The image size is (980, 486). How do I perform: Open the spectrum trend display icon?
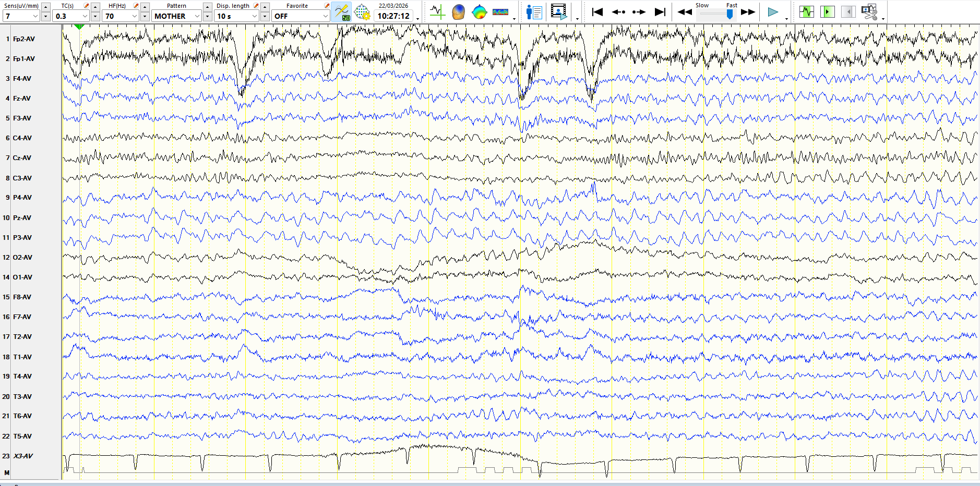500,12
